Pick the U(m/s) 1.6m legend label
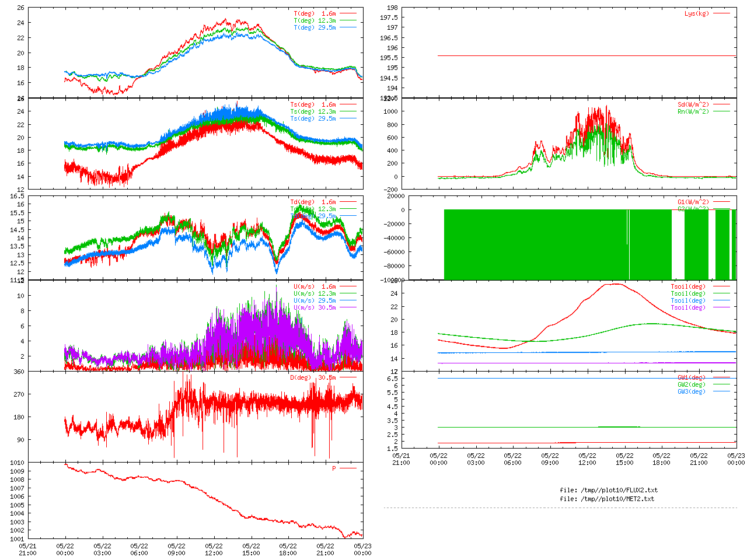This screenshot has width=747, height=560. [x=315, y=287]
